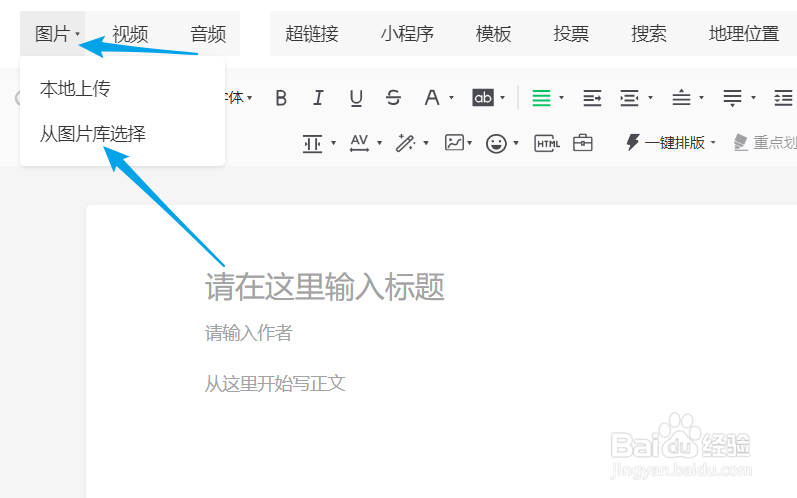This screenshot has height=498, width=797.
Task: Expand the magic wand dropdown arrow
Action: click(x=426, y=143)
